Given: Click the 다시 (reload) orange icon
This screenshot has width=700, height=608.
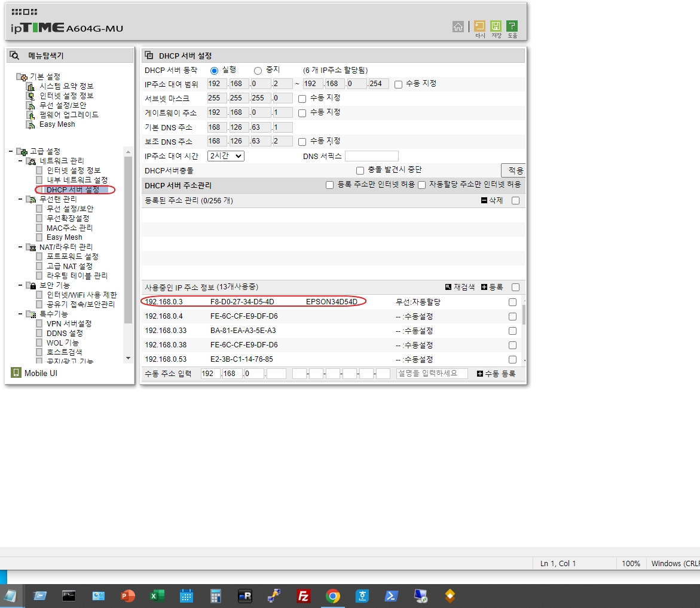Looking at the screenshot, I should pyautogui.click(x=479, y=26).
